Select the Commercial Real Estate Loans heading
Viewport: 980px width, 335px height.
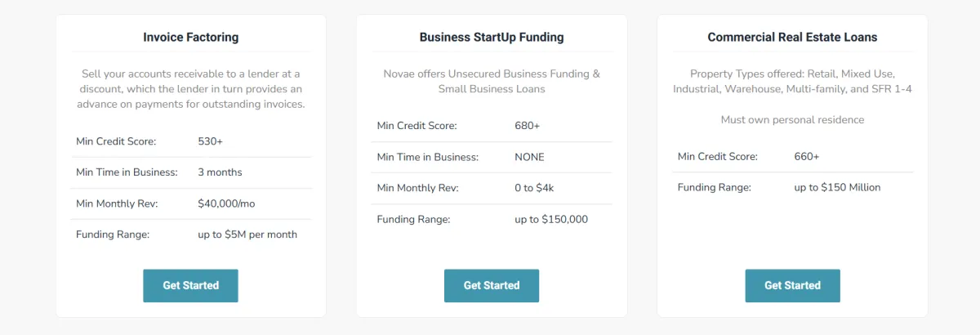coord(792,37)
